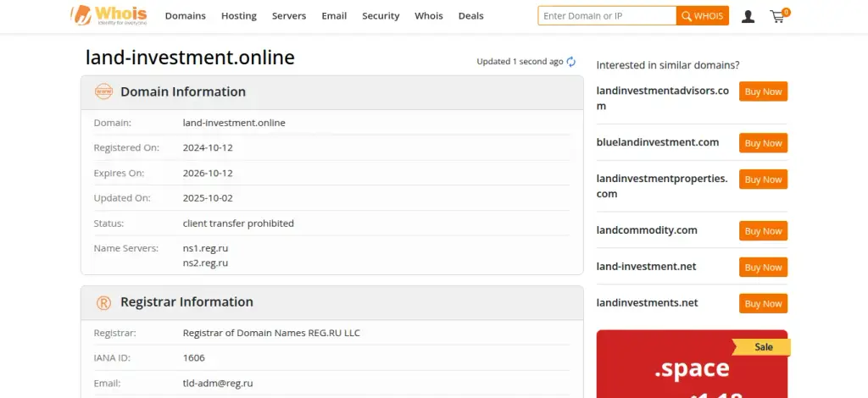
Task: Buy Now for landinvestments.net
Action: [764, 303]
